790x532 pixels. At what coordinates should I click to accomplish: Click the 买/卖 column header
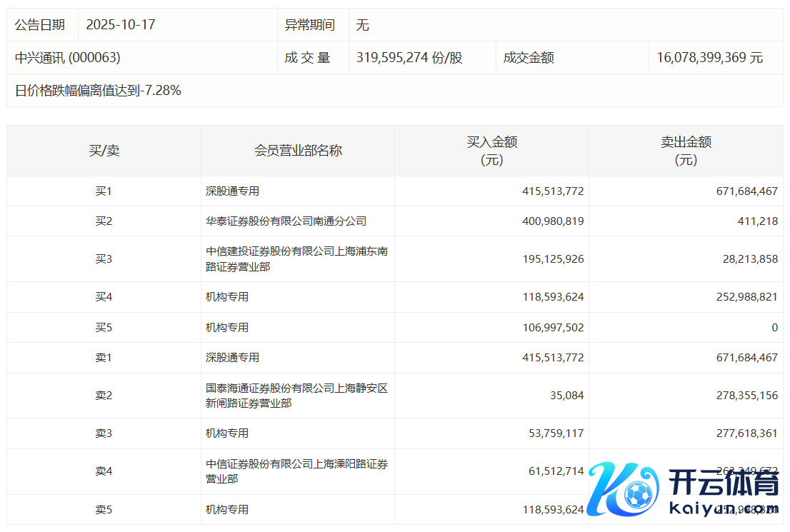point(104,151)
